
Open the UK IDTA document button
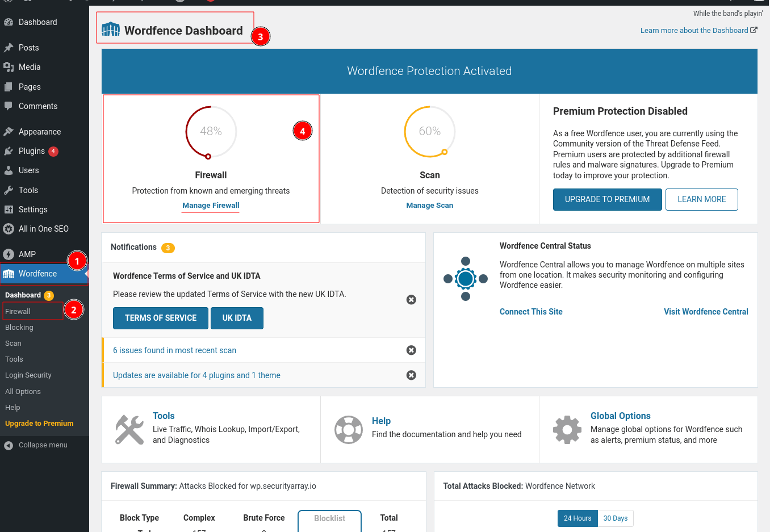tap(237, 318)
